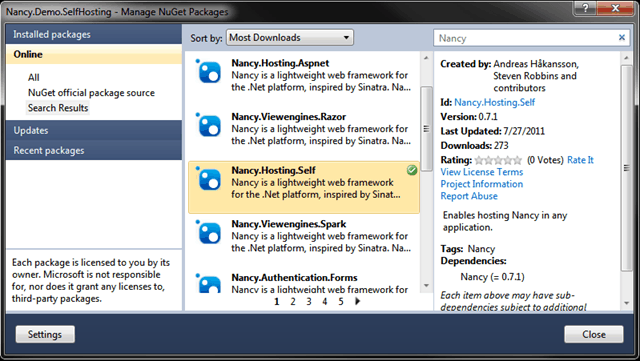Viewport: 640px width, 361px height.
Task: Click the Created by authors text
Action: click(x=536, y=76)
